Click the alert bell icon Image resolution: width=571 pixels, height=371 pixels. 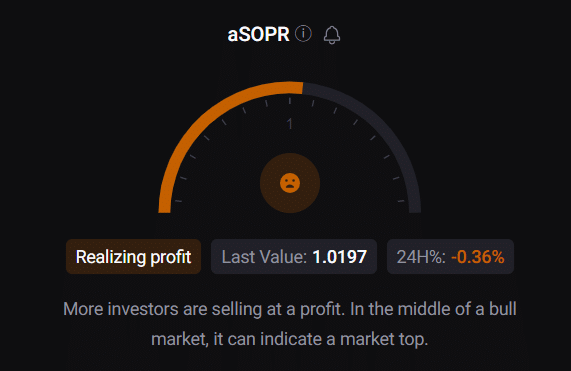(332, 35)
